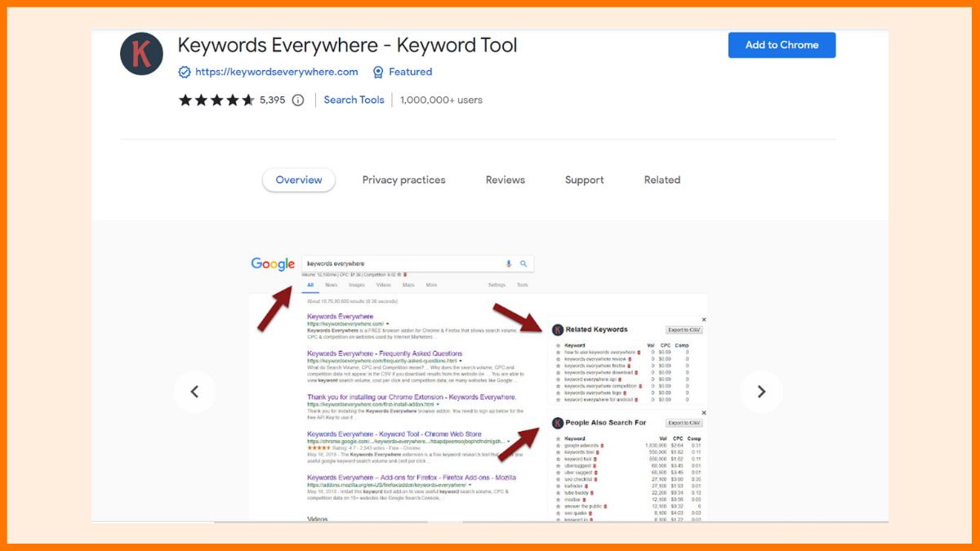Screen dimensions: 980x551
Task: Select the News tab in Google results
Action: point(331,285)
